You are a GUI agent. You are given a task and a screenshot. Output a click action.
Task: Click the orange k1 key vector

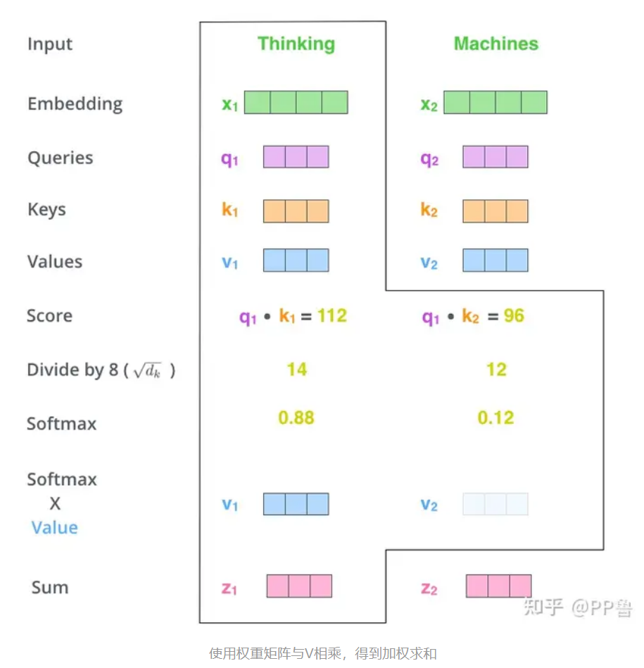296,211
